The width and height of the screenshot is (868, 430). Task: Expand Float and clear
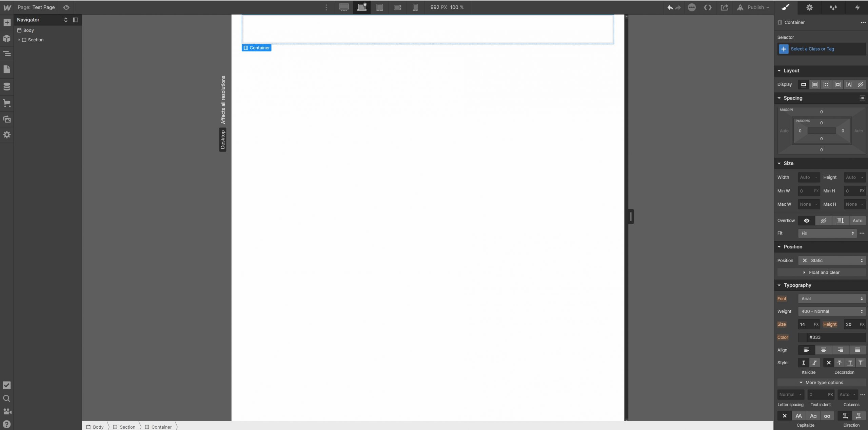822,273
